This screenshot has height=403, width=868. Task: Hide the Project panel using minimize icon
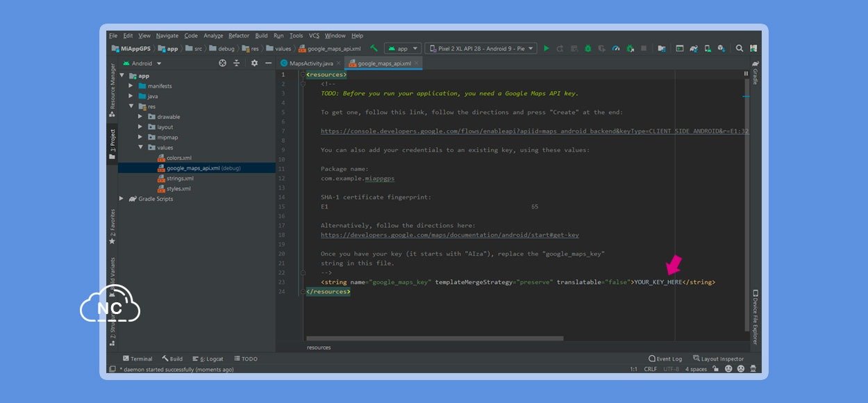tap(268, 63)
